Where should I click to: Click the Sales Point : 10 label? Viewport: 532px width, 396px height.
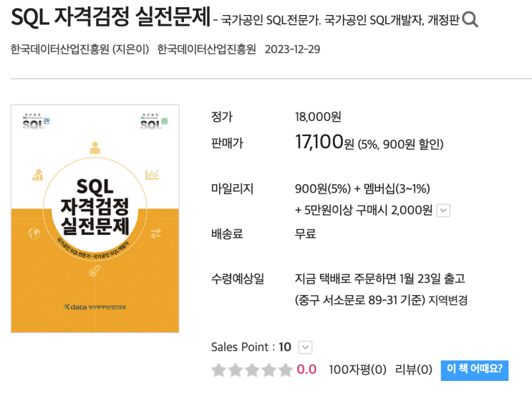[x=251, y=347]
